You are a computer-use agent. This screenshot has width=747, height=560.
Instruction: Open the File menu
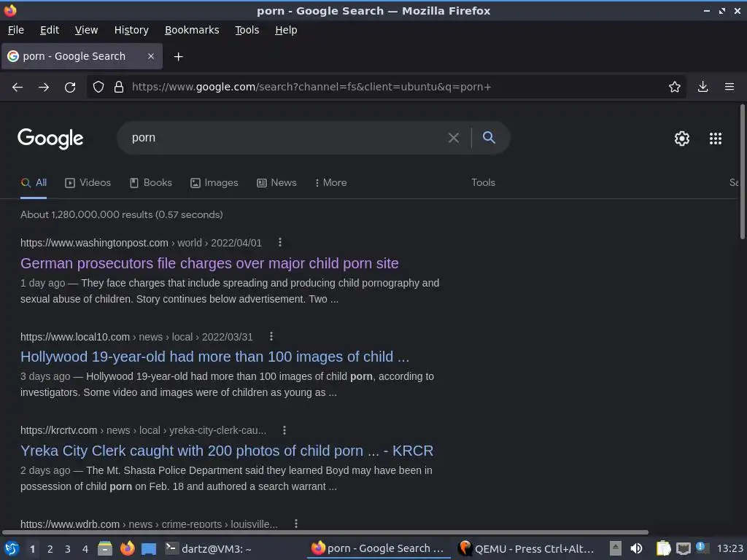coord(16,30)
